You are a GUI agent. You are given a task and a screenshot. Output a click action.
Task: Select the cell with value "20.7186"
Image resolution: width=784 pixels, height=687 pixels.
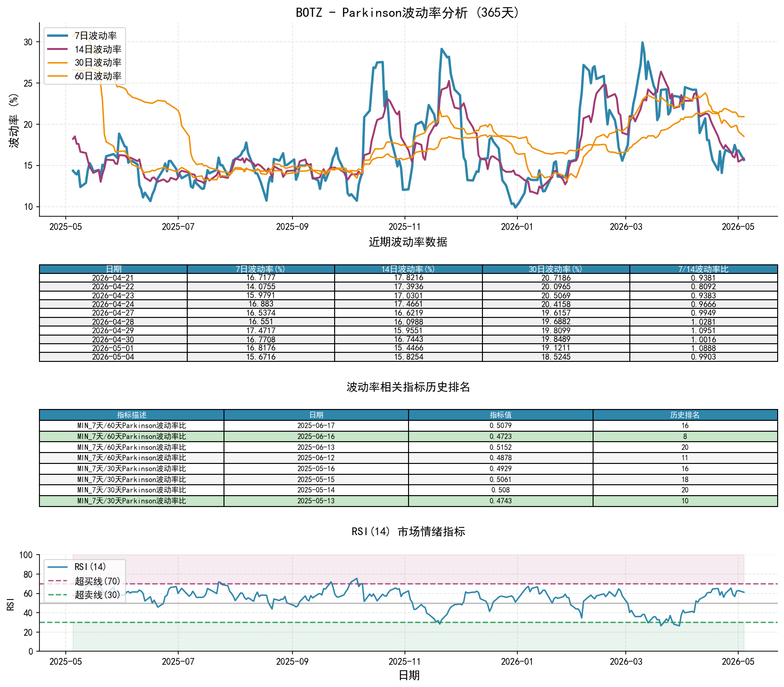[556, 278]
